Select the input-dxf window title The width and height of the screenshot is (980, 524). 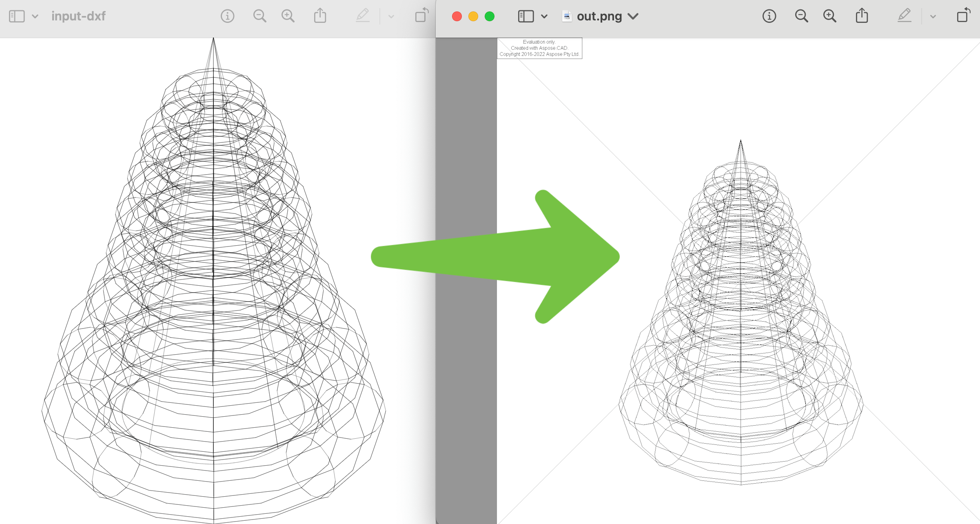pyautogui.click(x=78, y=16)
